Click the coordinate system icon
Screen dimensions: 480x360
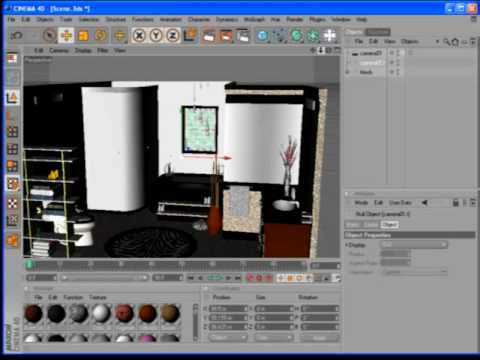[190, 35]
